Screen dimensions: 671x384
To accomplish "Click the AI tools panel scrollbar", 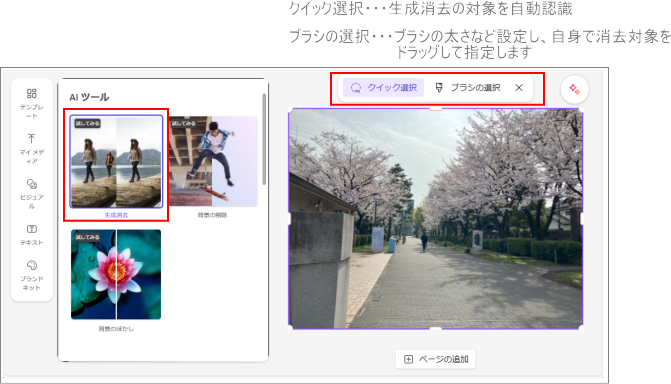I will pos(264,140).
